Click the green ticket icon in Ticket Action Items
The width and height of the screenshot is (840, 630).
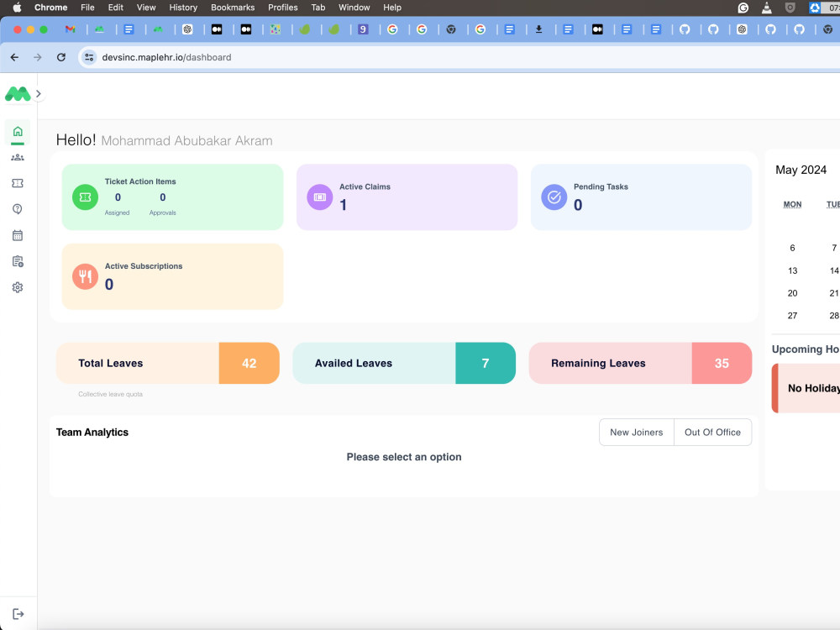tap(85, 197)
